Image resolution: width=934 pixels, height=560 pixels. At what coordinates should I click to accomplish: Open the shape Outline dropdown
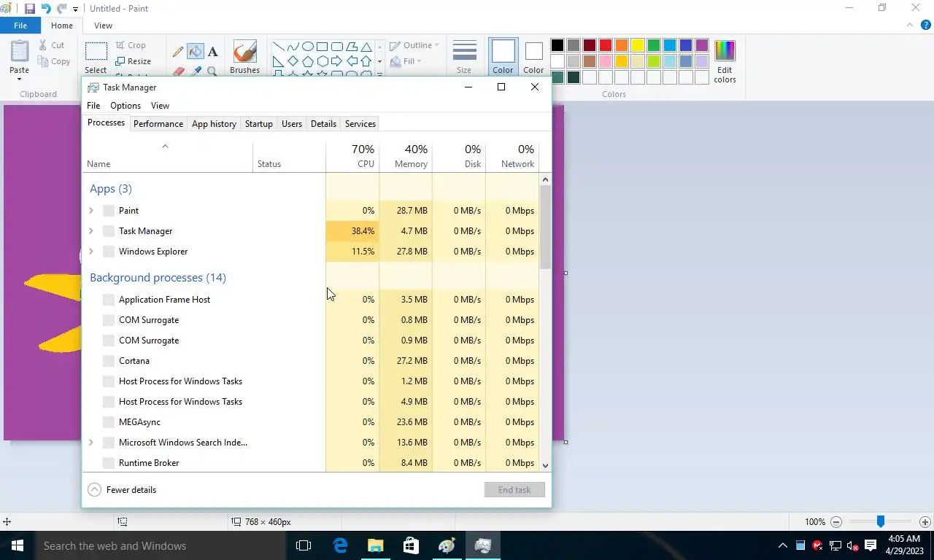click(414, 45)
